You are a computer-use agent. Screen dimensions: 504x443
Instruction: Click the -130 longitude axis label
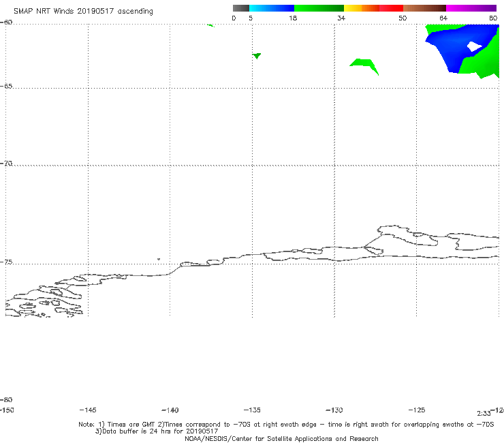(x=334, y=410)
